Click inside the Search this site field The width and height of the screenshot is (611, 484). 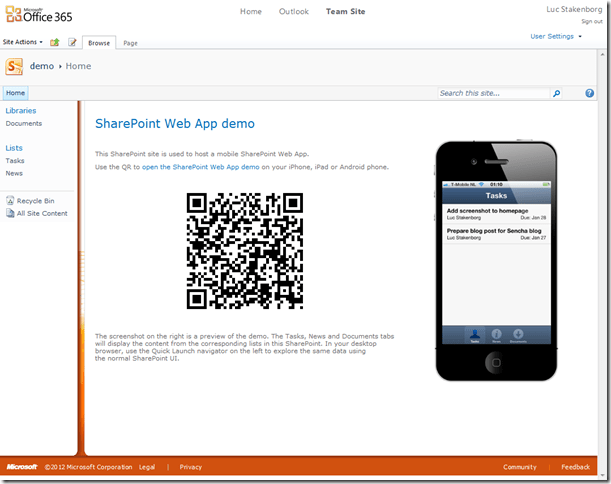tap(494, 93)
